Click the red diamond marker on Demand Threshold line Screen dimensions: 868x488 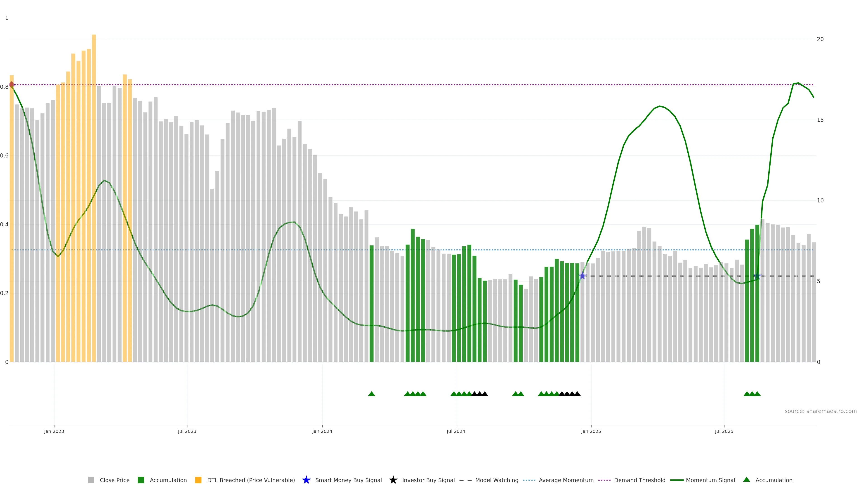[x=12, y=85]
